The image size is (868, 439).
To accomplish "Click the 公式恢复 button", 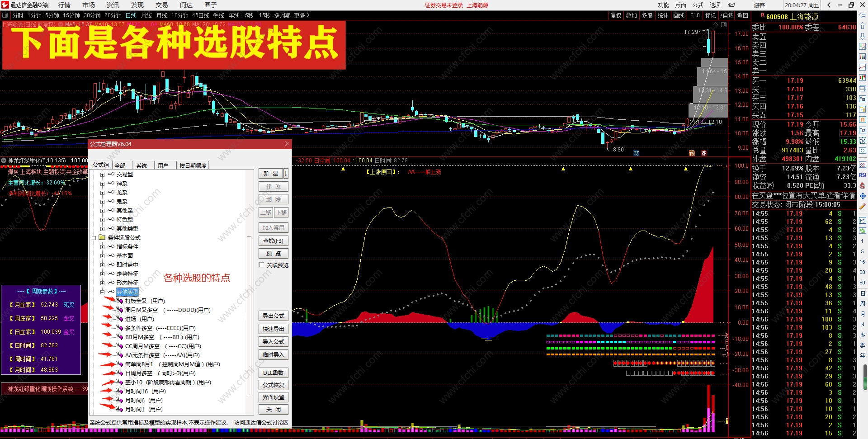I will coord(273,385).
